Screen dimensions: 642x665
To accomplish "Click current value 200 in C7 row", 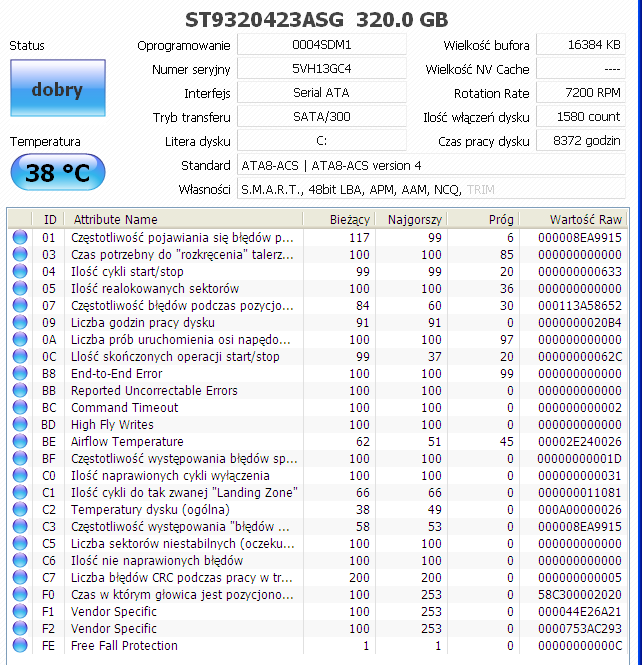I will pyautogui.click(x=359, y=578).
